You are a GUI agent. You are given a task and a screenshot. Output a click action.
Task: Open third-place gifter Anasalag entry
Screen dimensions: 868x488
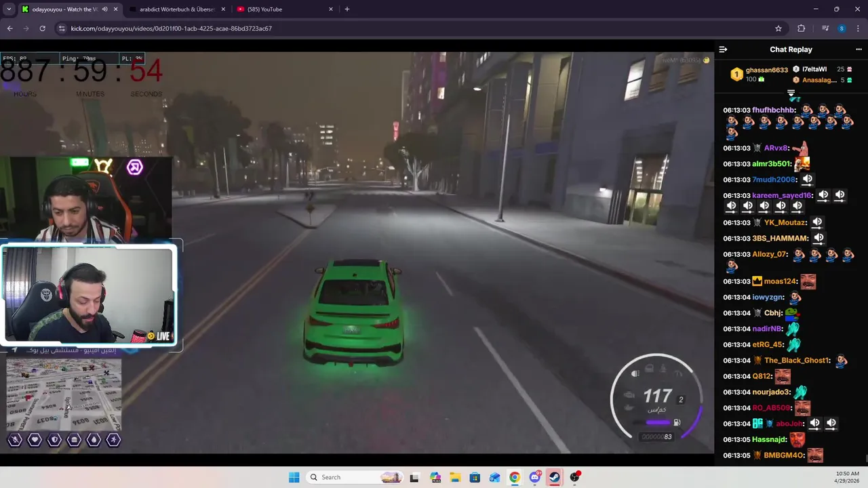(x=819, y=80)
